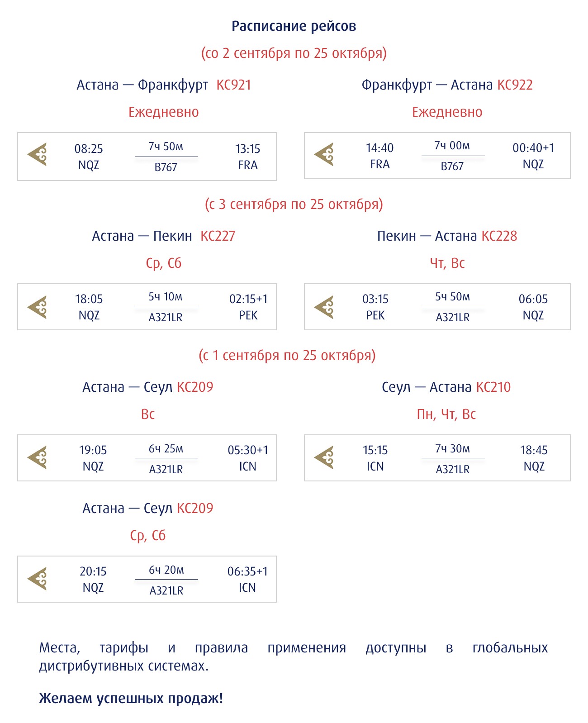Click the 'Пн, Чт, Вс' days label
The width and height of the screenshot is (588, 723).
446,414
